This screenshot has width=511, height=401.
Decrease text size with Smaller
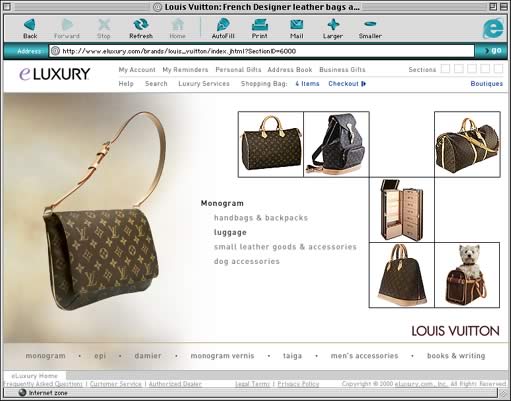tap(370, 29)
